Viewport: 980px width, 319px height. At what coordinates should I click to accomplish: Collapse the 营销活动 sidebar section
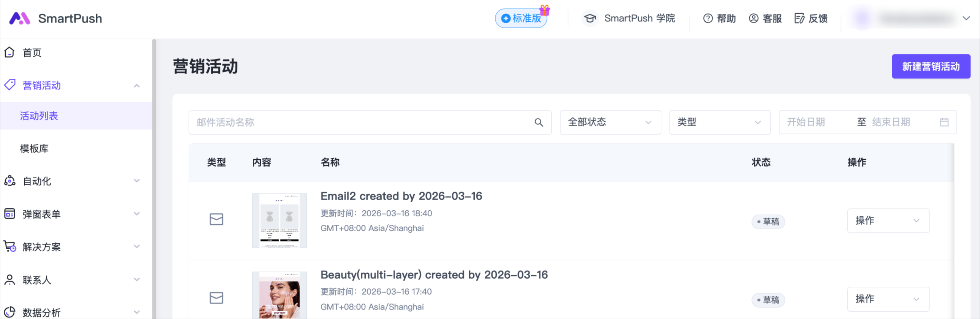[x=136, y=86]
